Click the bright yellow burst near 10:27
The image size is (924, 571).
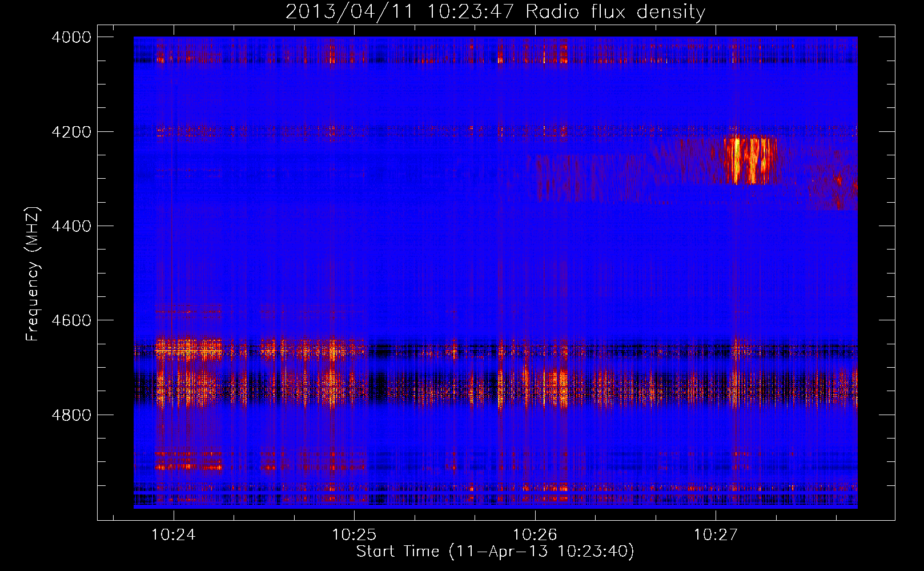pyautogui.click(x=750, y=160)
